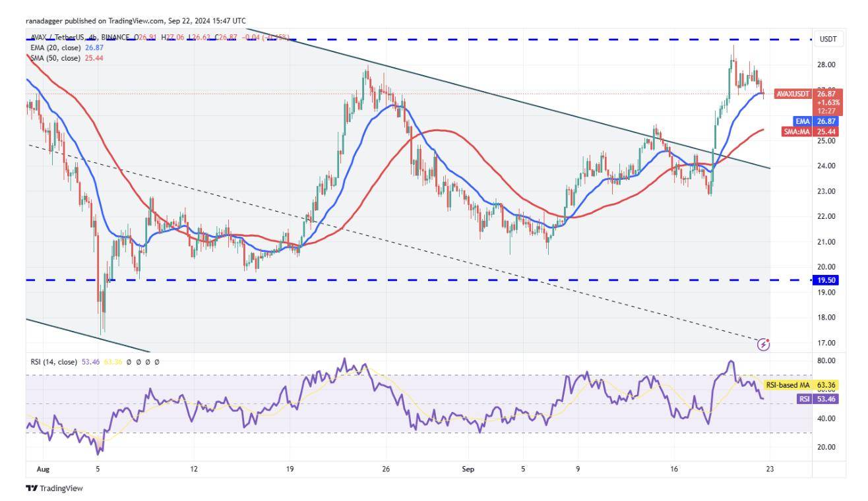Click the lightning bolt event marker icon

[764, 344]
